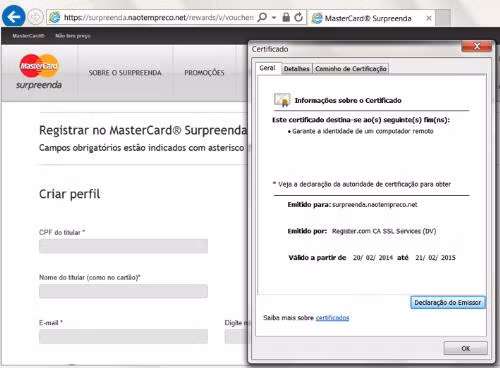Click the valid-from date 20/02/2014
Image resolution: width=500 pixels, height=368 pixels.
tap(373, 257)
